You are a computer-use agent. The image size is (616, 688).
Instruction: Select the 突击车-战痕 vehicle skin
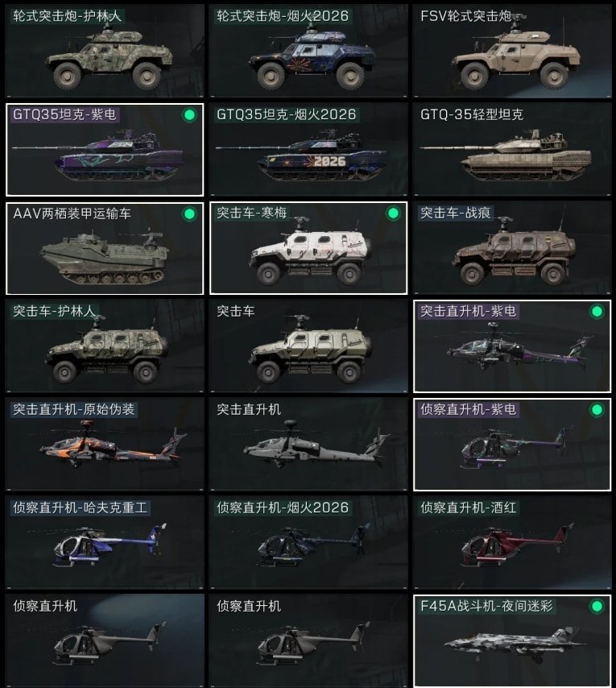tap(512, 248)
